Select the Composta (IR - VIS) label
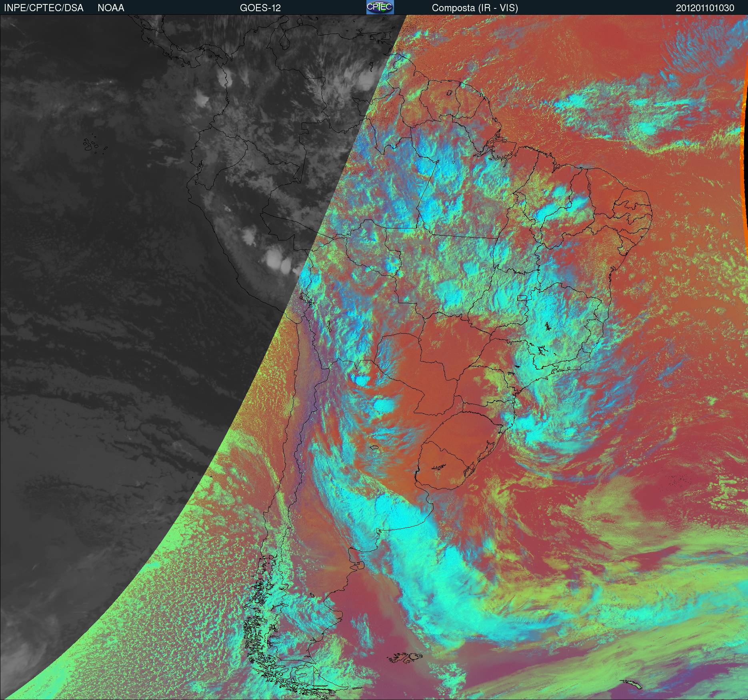The width and height of the screenshot is (748, 700). click(x=475, y=8)
